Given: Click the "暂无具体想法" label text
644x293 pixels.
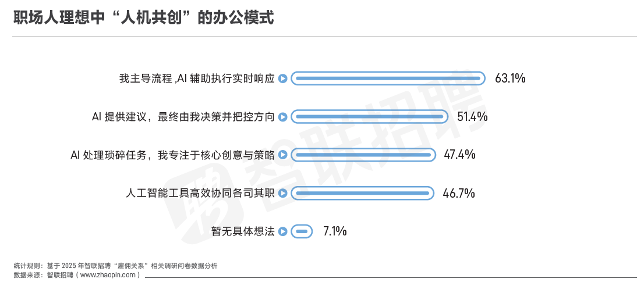Looking at the screenshot, I should (x=243, y=231).
